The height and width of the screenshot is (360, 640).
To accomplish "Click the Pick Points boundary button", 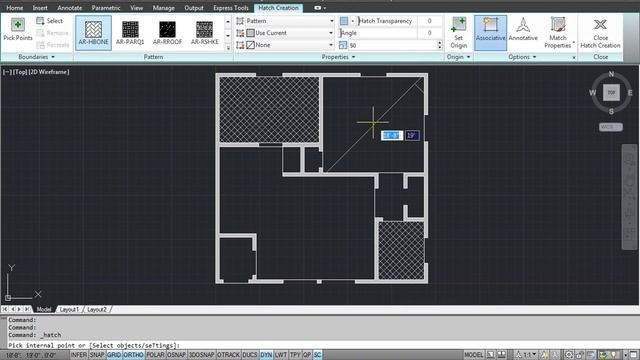I will click(18, 30).
